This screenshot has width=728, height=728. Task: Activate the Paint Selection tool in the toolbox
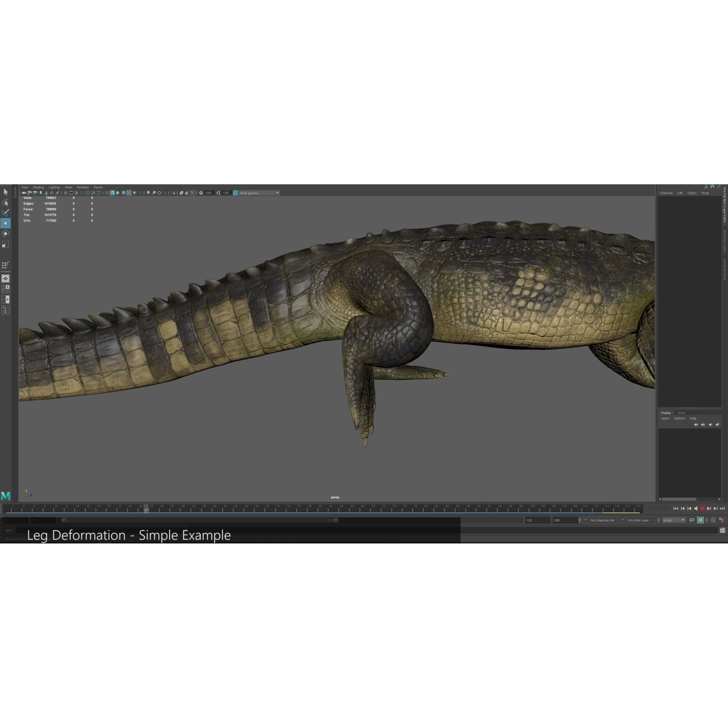click(x=6, y=213)
